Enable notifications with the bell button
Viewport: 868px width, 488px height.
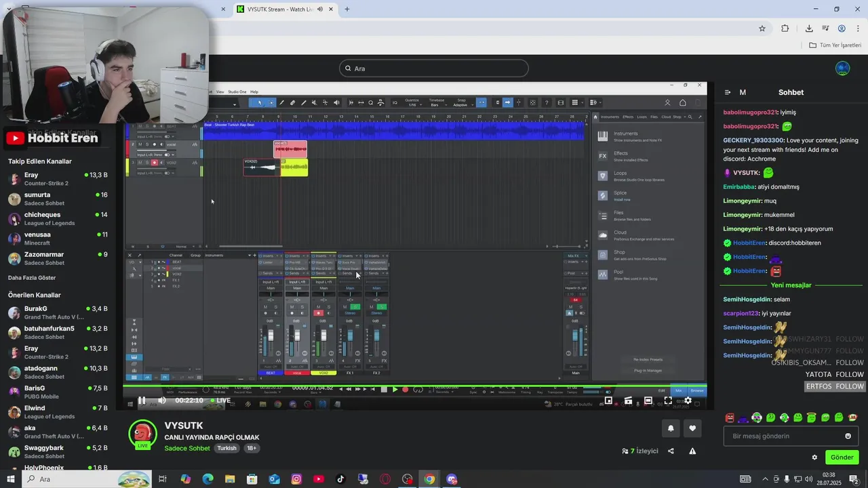[x=671, y=428]
